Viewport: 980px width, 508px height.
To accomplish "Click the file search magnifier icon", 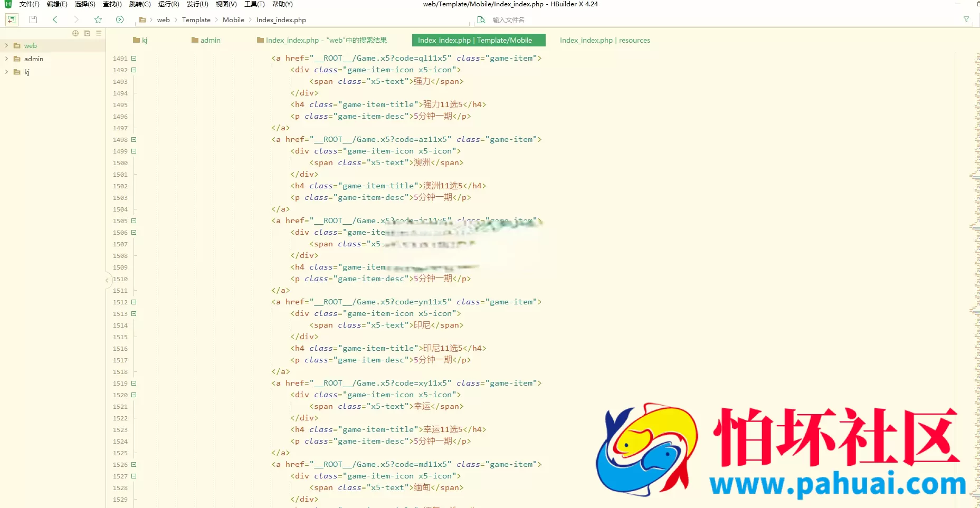I will point(481,20).
